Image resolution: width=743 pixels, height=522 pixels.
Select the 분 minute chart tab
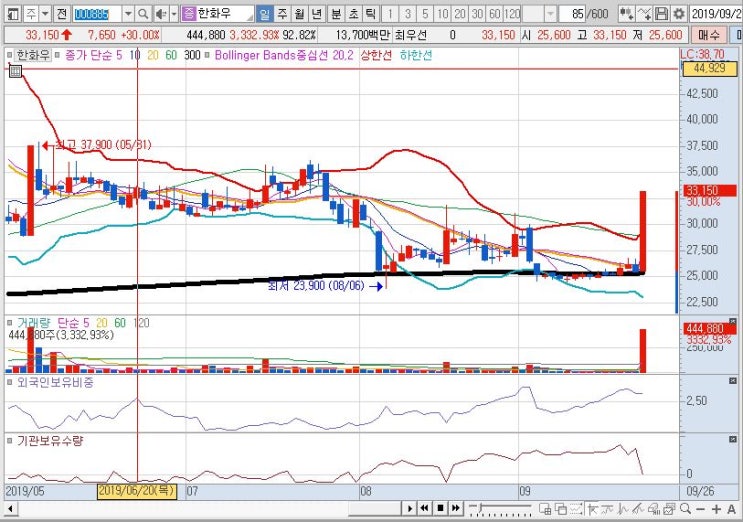[x=335, y=14]
